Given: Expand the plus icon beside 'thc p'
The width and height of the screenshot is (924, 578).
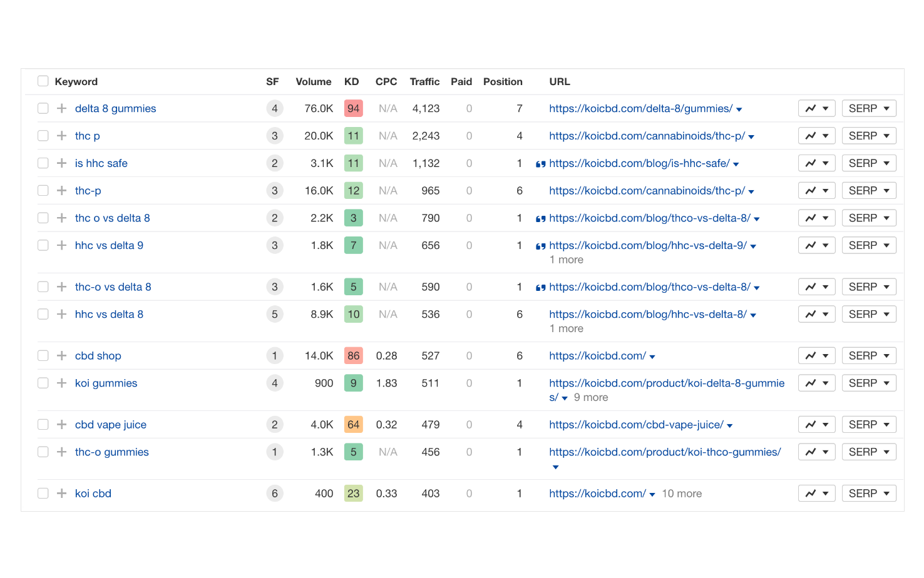Looking at the screenshot, I should coord(61,136).
